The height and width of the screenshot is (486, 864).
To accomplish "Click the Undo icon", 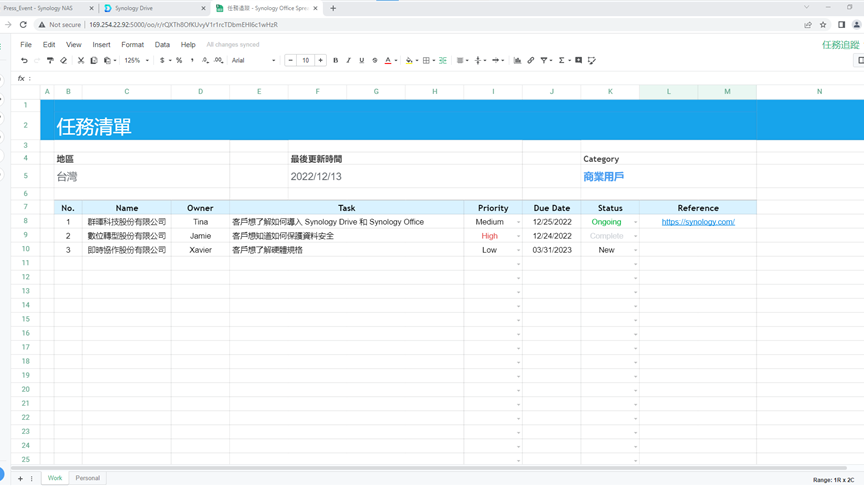I will point(24,61).
